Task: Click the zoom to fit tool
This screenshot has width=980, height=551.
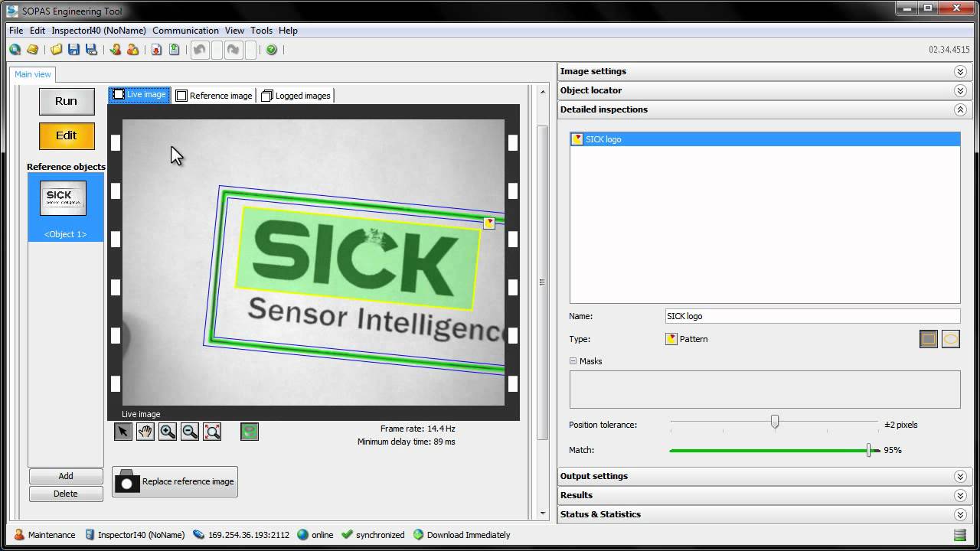Action: point(212,432)
